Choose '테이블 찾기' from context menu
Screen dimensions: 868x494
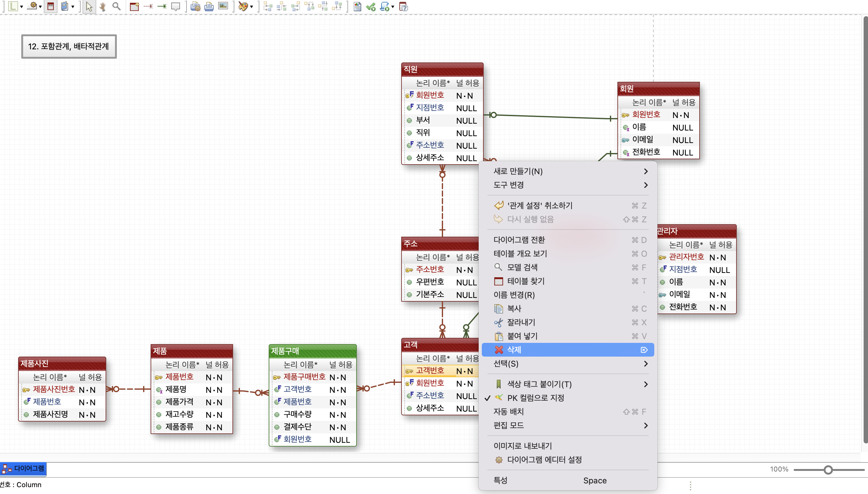(568, 281)
